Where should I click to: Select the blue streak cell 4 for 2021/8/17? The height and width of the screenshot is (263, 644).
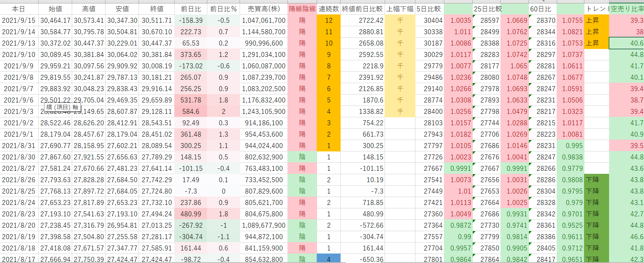point(328,259)
